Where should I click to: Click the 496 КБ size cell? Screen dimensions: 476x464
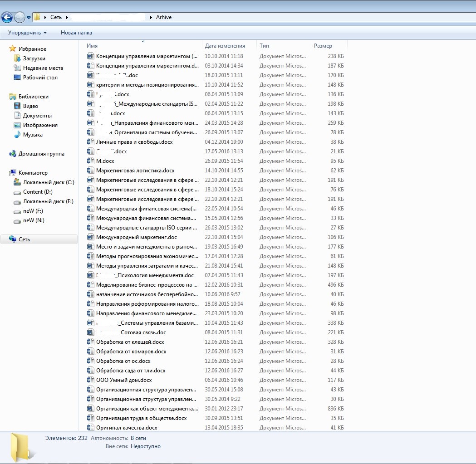click(335, 285)
